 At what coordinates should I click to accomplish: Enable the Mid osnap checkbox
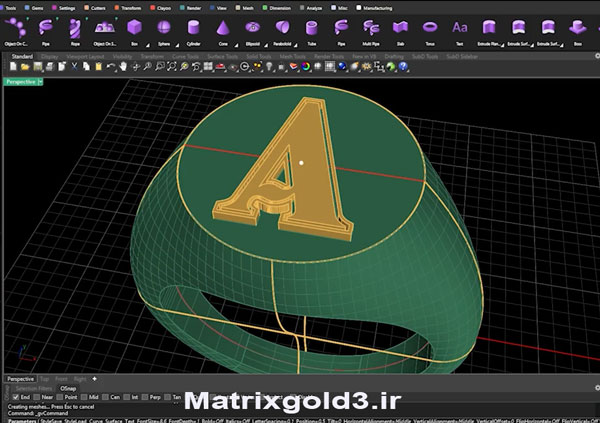pyautogui.click(x=84, y=397)
